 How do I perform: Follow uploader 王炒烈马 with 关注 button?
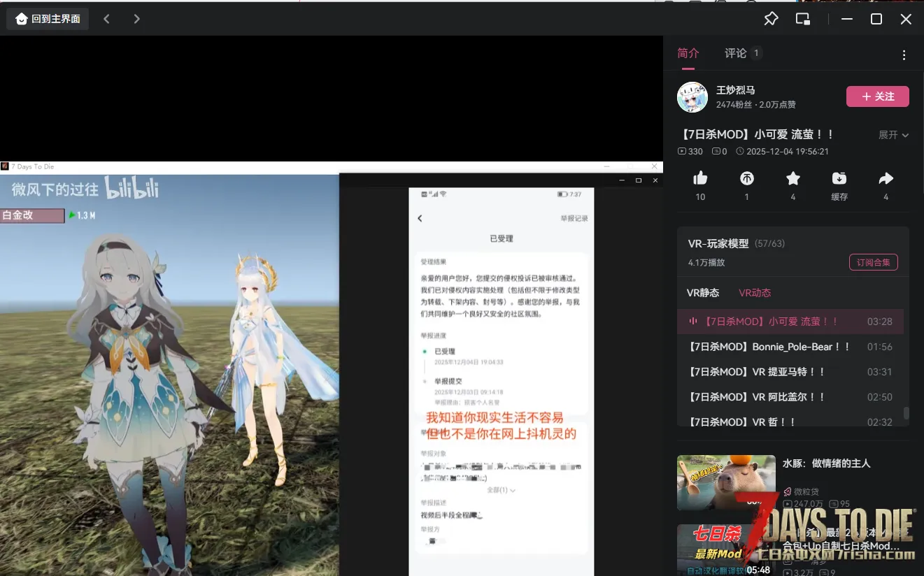click(877, 96)
